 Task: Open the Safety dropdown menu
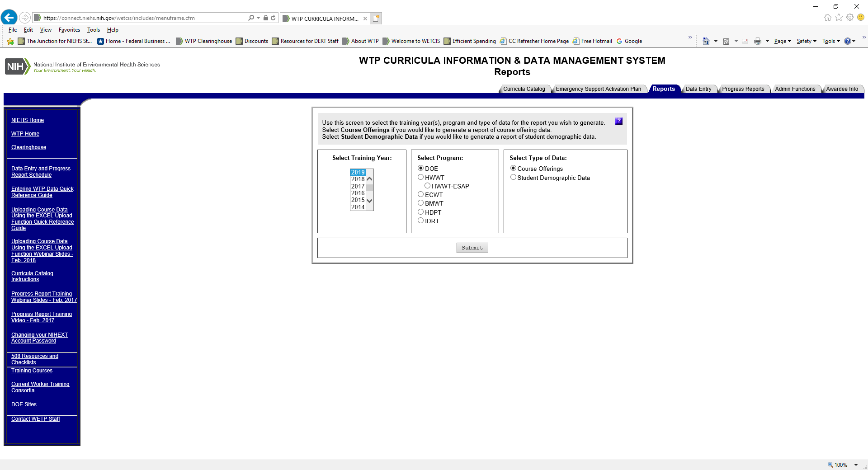[807, 41]
